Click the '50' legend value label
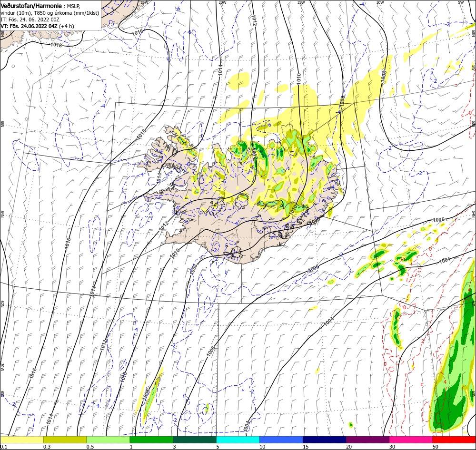Screen dimensions: 476x450 (436, 447)
